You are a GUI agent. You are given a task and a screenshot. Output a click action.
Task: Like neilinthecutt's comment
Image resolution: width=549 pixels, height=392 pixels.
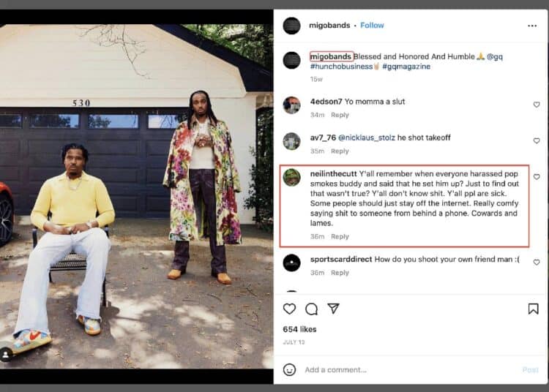coord(536,177)
